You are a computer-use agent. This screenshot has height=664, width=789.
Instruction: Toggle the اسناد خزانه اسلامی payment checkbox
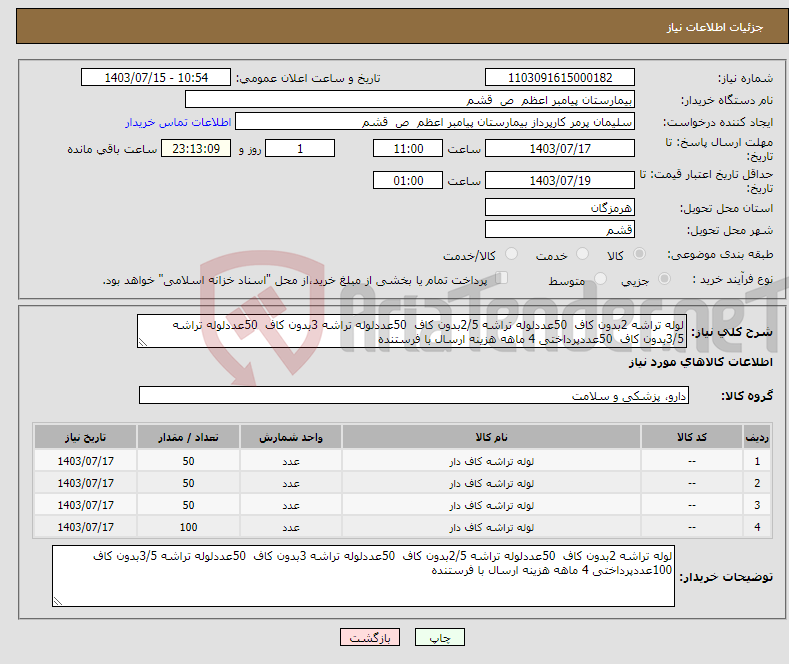click(502, 278)
